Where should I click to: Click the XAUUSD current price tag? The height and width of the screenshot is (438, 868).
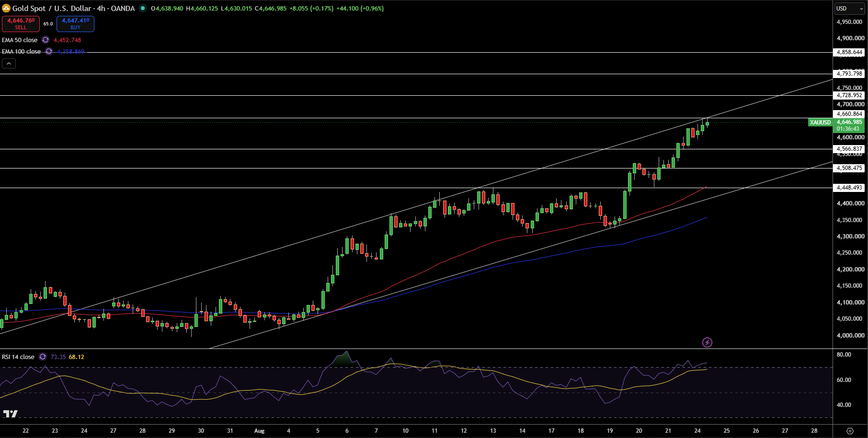(820, 122)
